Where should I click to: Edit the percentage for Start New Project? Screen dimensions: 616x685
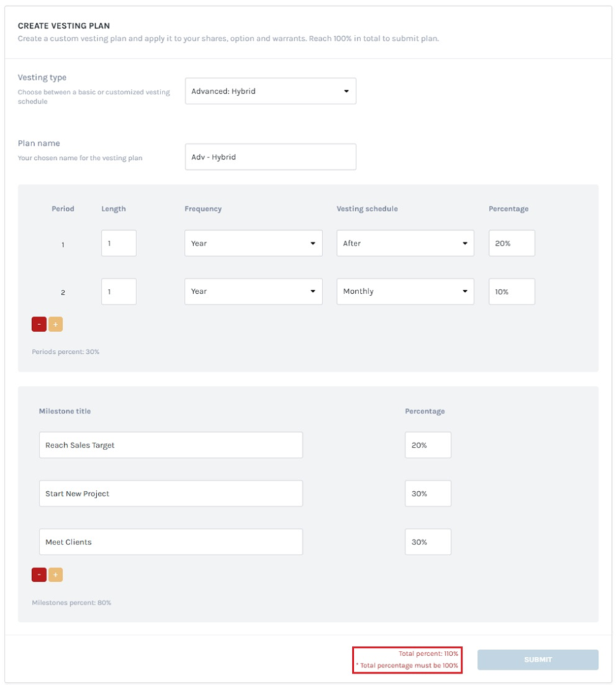[427, 493]
